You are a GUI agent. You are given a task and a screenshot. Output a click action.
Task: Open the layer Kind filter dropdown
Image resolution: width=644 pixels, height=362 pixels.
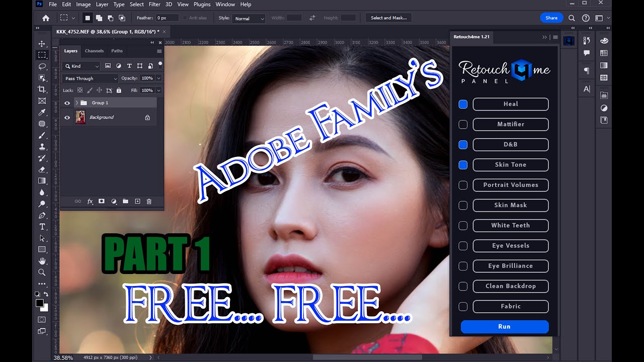pos(82,66)
